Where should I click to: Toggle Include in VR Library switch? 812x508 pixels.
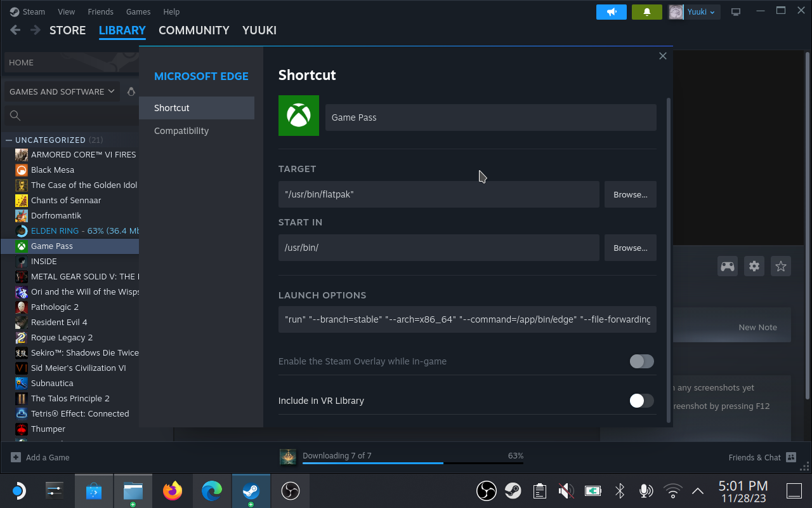pyautogui.click(x=641, y=401)
